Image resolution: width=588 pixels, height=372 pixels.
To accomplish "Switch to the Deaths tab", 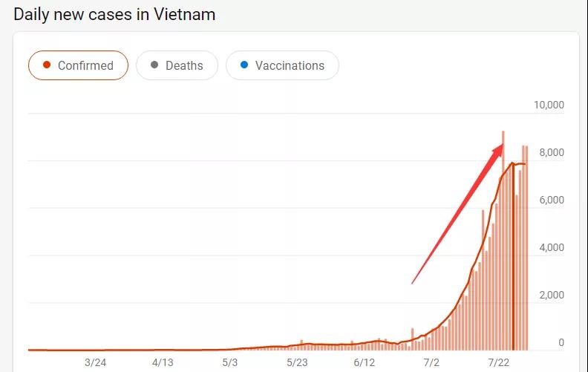I will [x=177, y=65].
